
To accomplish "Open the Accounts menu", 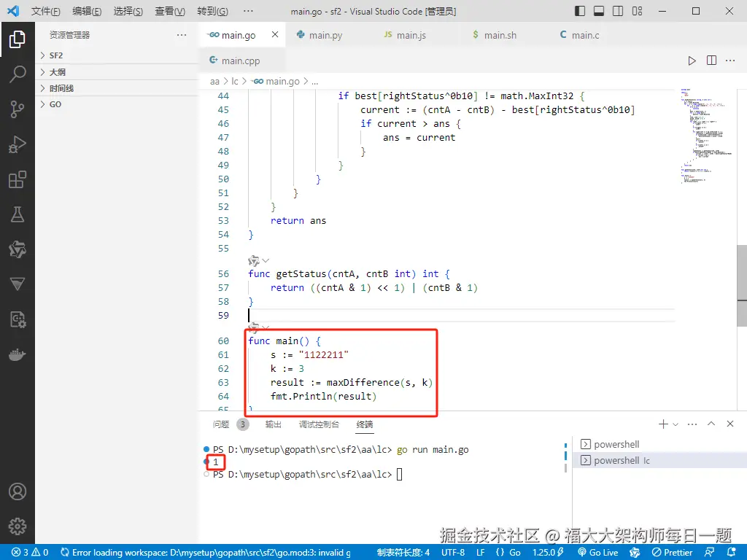I will [x=18, y=491].
